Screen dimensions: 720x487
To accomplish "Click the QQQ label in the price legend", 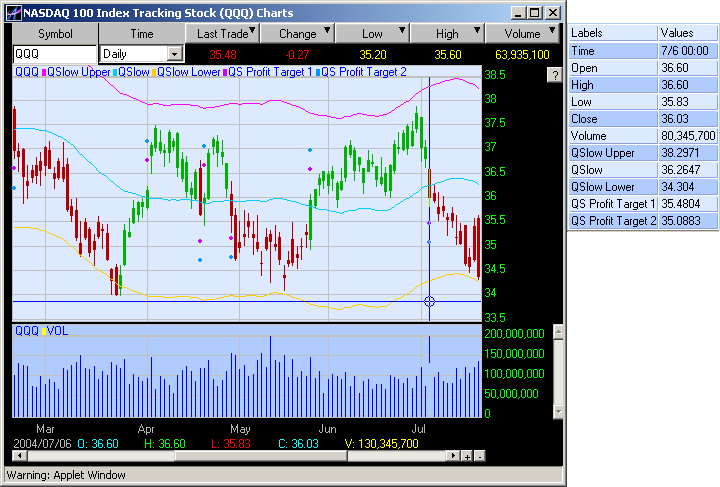I will [x=27, y=72].
